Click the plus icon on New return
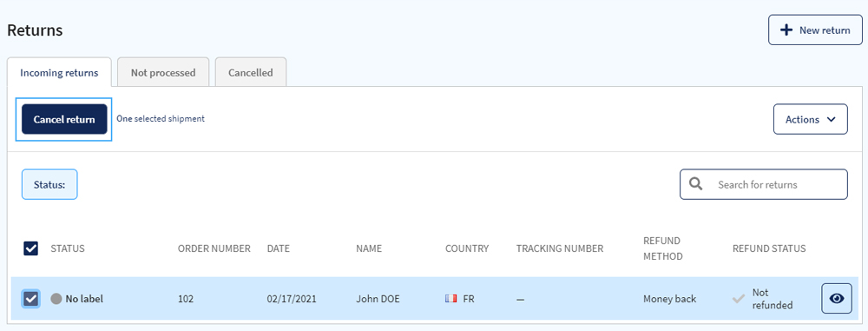The height and width of the screenshot is (331, 868). (786, 30)
